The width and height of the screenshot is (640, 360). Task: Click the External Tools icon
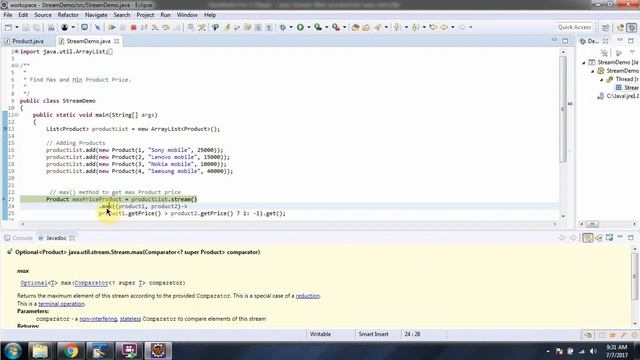[x=336, y=27]
